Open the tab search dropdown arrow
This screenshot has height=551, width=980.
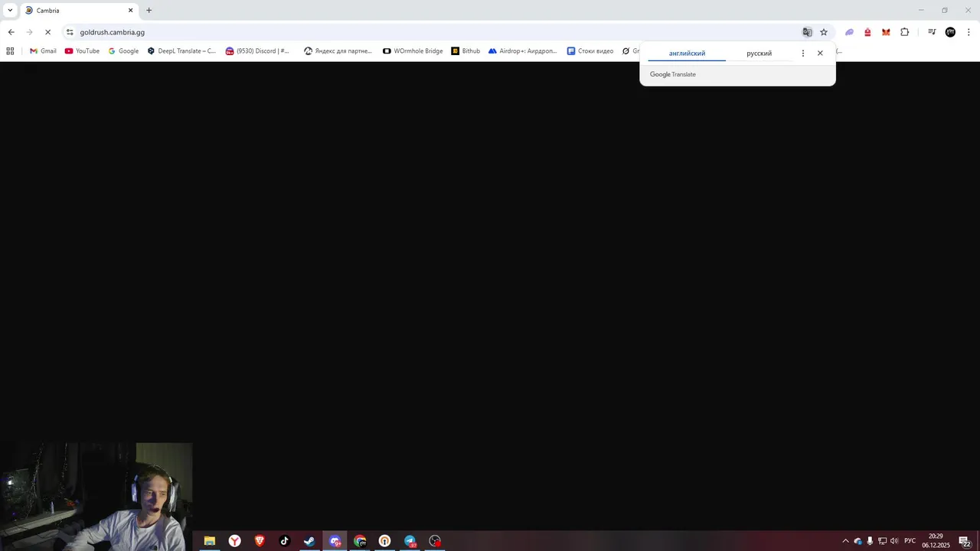click(10, 10)
